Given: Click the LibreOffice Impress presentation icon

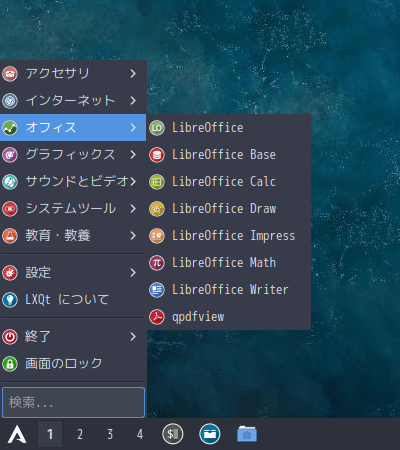Looking at the screenshot, I should click(157, 236).
